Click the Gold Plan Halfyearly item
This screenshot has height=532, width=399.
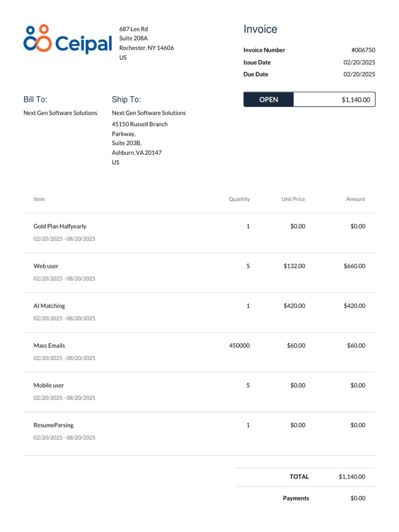tap(60, 227)
